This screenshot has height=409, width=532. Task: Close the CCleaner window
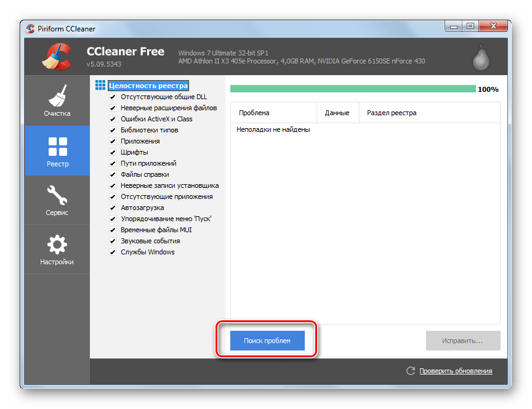[x=493, y=26]
